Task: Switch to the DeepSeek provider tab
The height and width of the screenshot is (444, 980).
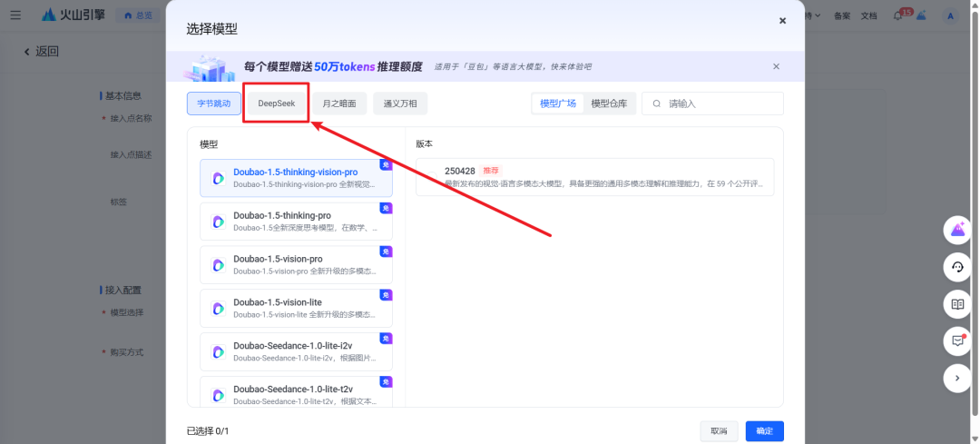Action: [x=276, y=104]
